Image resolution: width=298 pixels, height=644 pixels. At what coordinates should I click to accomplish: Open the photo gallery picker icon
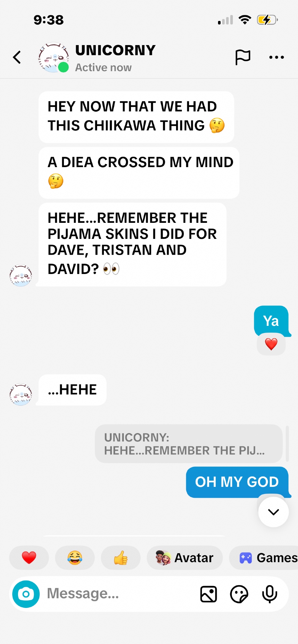point(209,594)
